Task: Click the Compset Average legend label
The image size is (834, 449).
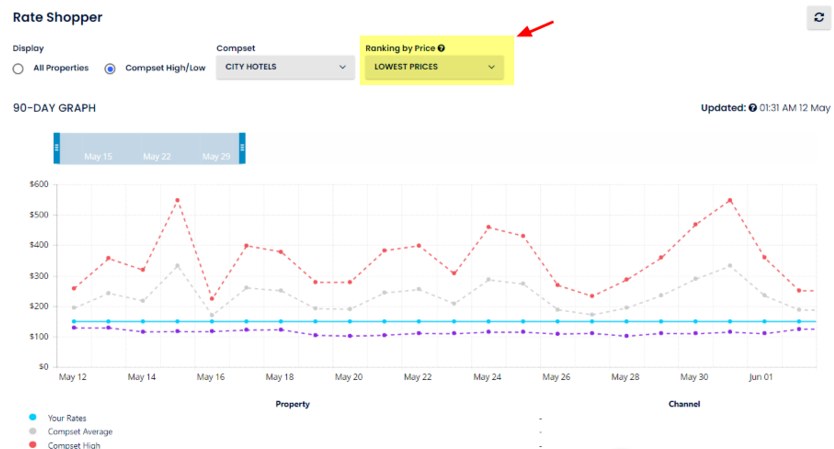Action: pyautogui.click(x=80, y=432)
